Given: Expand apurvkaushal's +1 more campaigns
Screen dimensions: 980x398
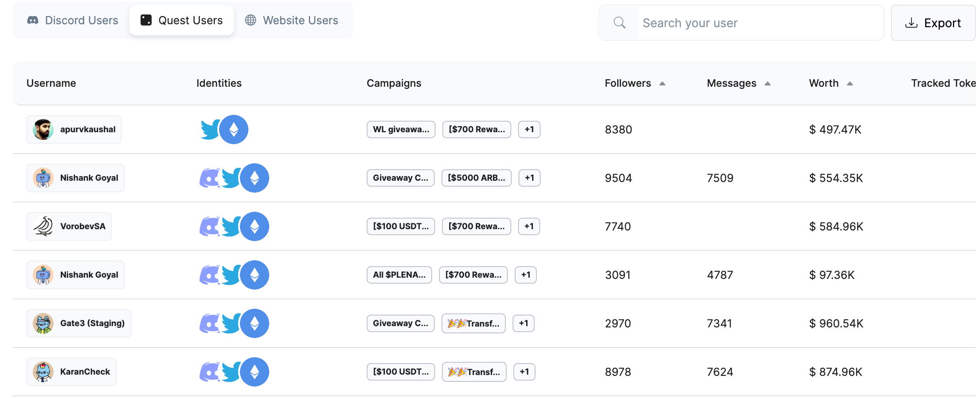Looking at the screenshot, I should [x=529, y=129].
